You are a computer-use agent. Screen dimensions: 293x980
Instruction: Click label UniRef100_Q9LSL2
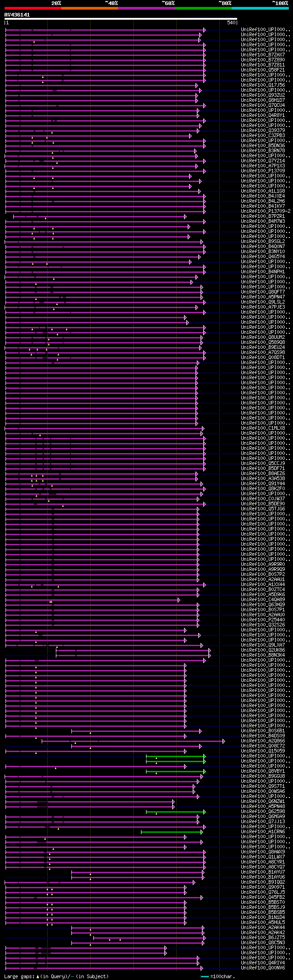263,302
